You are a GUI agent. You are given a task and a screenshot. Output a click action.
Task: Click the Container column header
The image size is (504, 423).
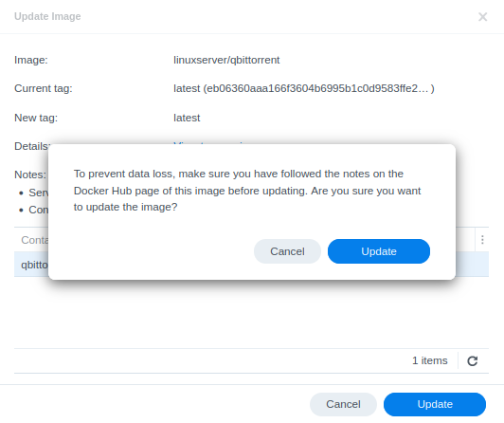(34, 240)
